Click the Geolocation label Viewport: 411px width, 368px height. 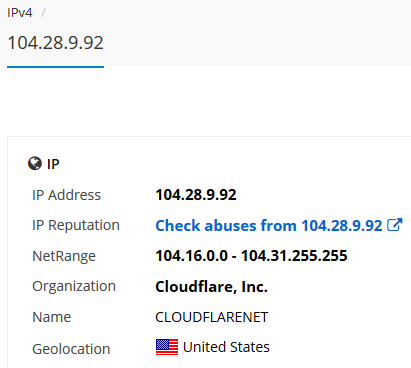click(x=71, y=349)
